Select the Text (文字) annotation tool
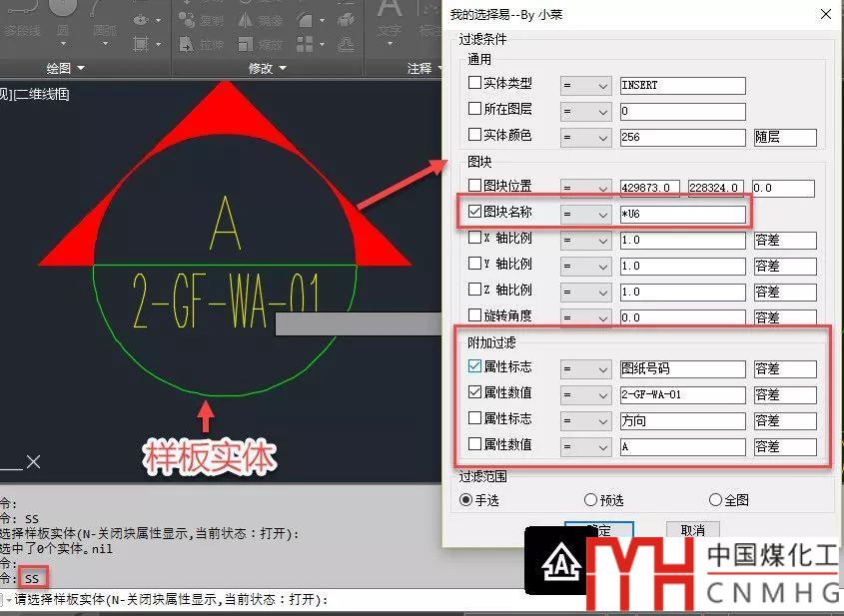Viewport: 844px width, 616px height. point(390,19)
